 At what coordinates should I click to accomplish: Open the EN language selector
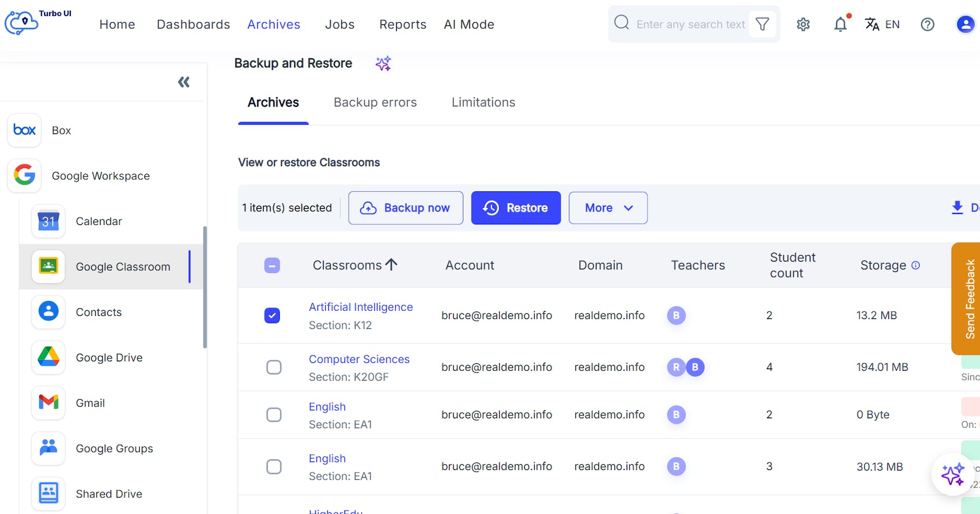[x=882, y=24]
